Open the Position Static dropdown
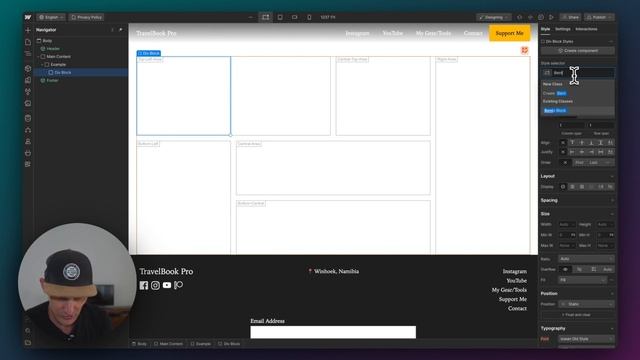 coord(586,304)
